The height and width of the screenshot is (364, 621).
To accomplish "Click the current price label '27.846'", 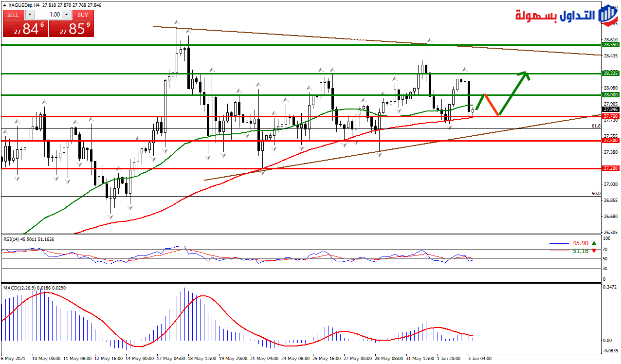I will pos(610,109).
